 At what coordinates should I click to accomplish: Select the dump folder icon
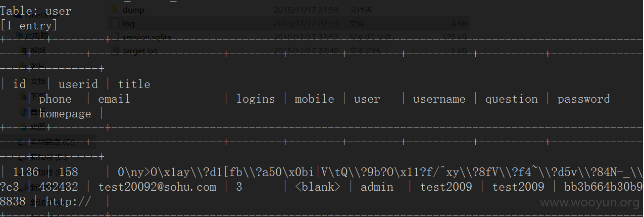pos(114,9)
